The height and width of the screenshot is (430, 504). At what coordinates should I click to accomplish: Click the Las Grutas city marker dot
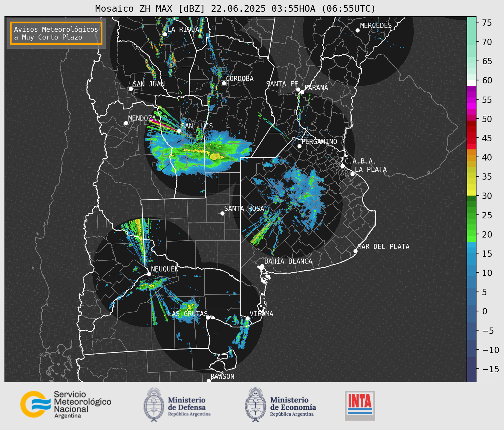208,318
